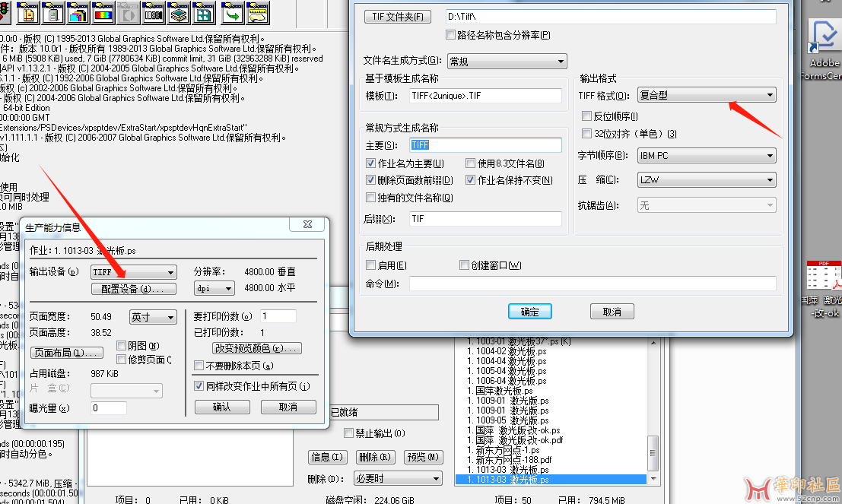Screen dimensions: 842x504
Task: Expand the 压缩 dropdown set to LZW
Action: click(707, 180)
